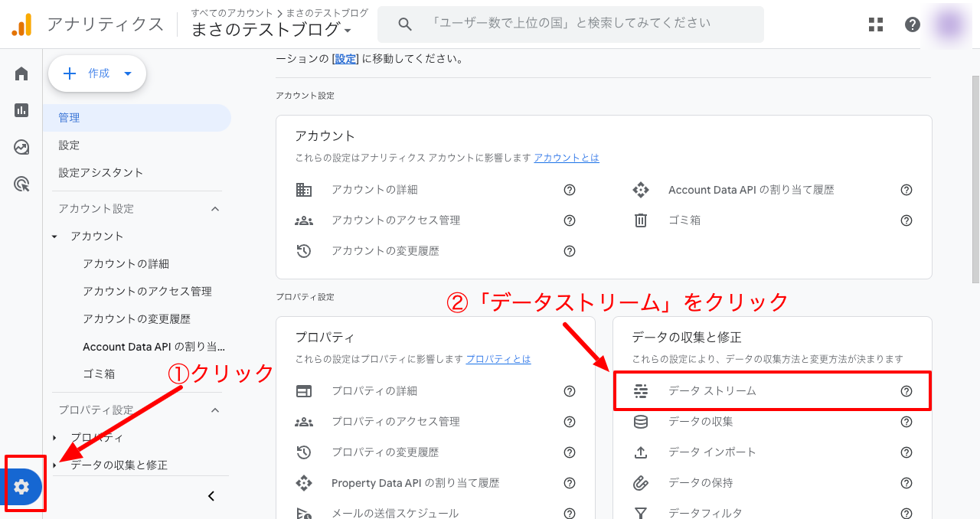The width and height of the screenshot is (980, 519).
Task: Click help icon for データ ストリーム
Action: point(906,391)
